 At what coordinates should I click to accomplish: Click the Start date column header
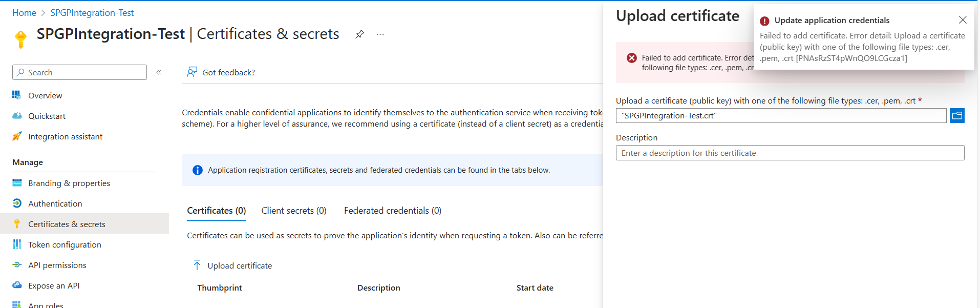click(x=535, y=288)
